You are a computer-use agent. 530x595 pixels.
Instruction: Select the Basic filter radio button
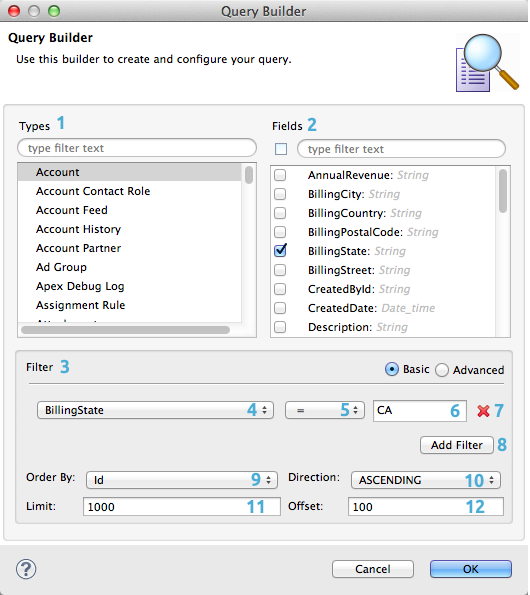click(x=392, y=369)
